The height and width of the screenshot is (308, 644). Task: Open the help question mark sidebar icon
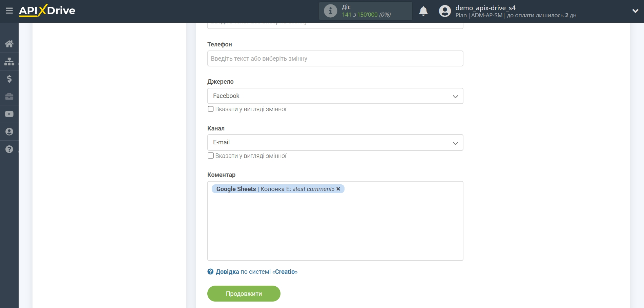pos(9,149)
